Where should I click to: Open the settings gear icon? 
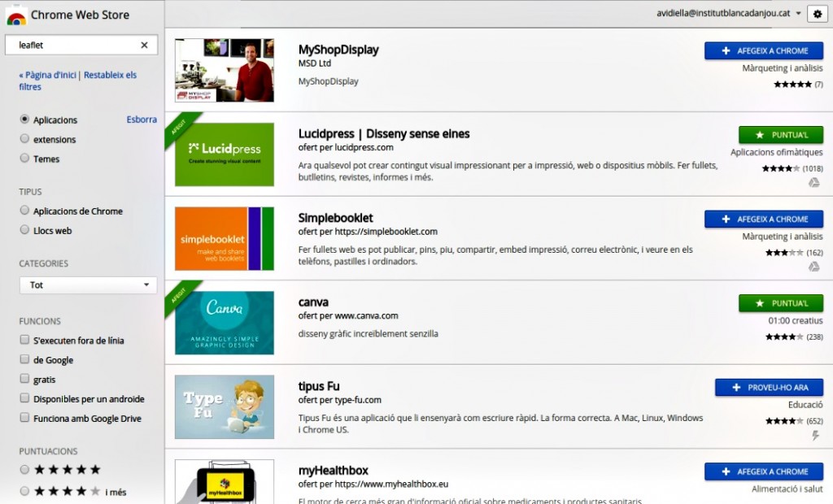[817, 14]
